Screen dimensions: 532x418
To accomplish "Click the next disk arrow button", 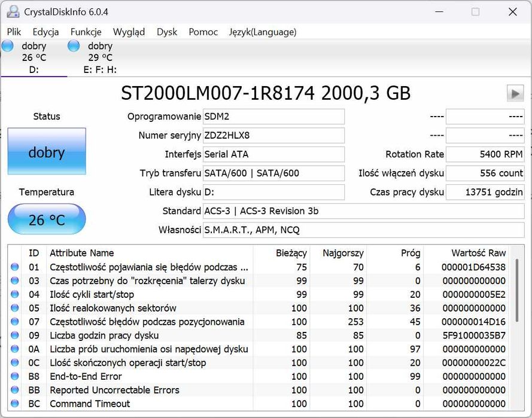I will point(515,93).
